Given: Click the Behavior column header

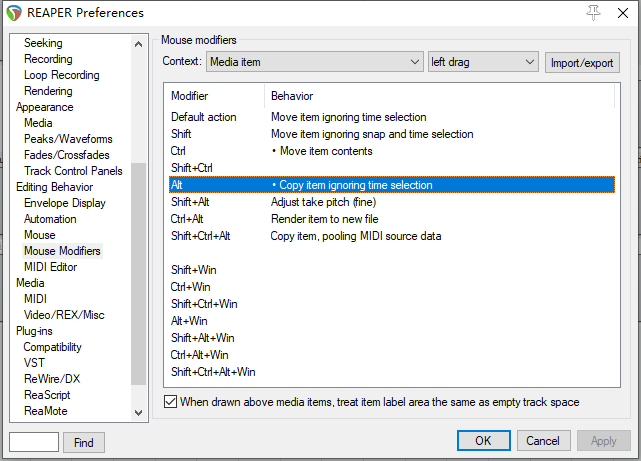Looking at the screenshot, I should tap(292, 96).
